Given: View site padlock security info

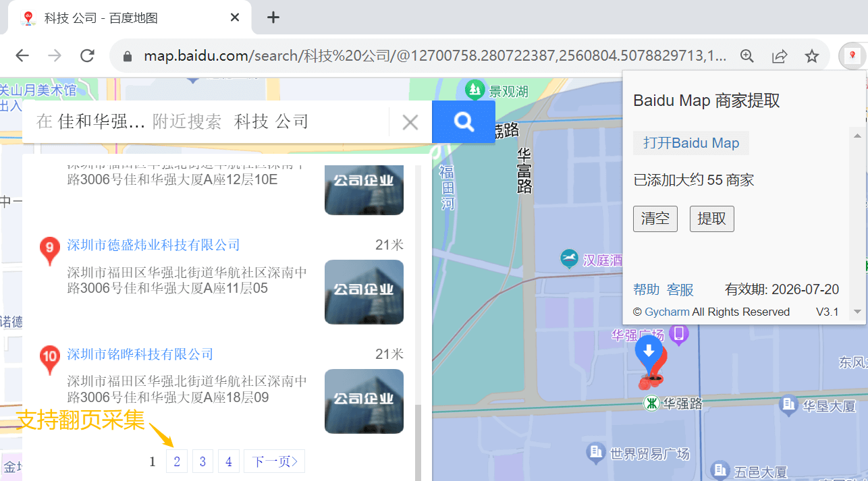Looking at the screenshot, I should point(128,56).
